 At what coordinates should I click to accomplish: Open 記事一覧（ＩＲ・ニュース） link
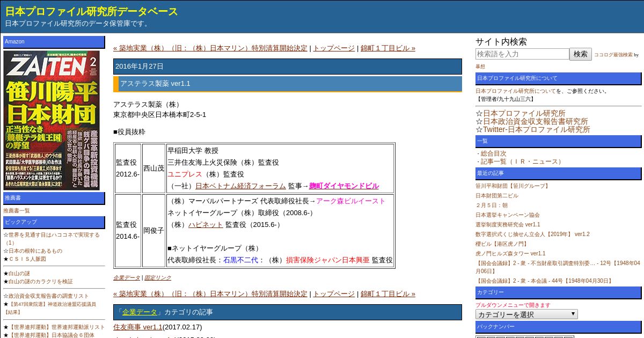(x=522, y=161)
